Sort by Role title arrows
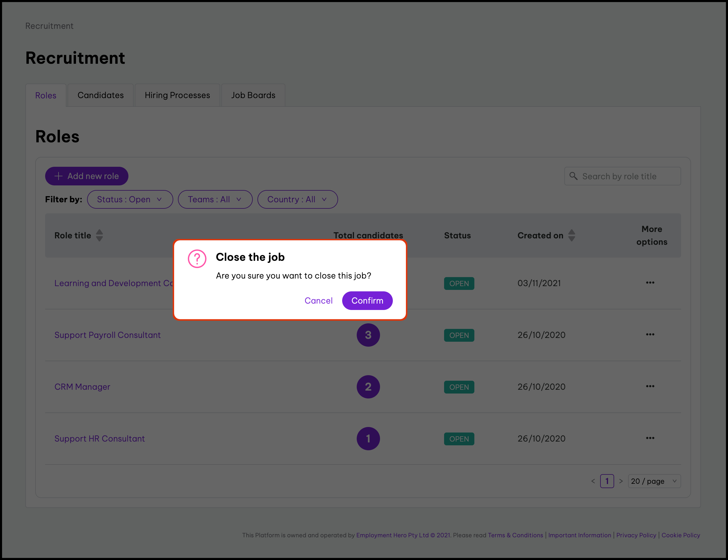Viewport: 728px width, 560px height. pyautogui.click(x=99, y=235)
